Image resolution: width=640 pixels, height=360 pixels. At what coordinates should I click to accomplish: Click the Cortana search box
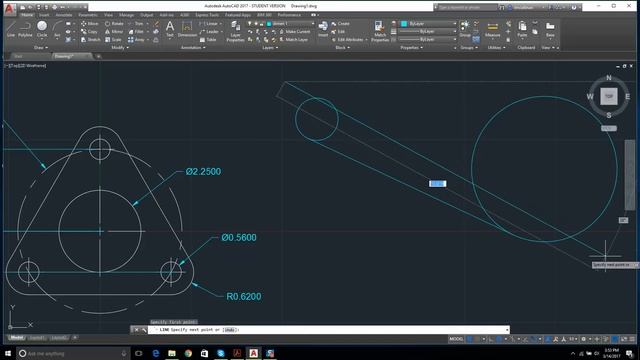coord(73,353)
